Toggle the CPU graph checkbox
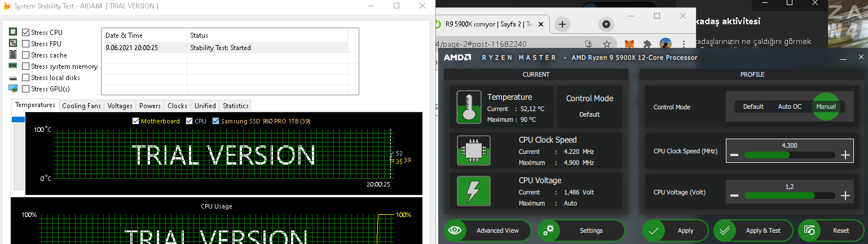This screenshot has width=868, height=244. (189, 121)
